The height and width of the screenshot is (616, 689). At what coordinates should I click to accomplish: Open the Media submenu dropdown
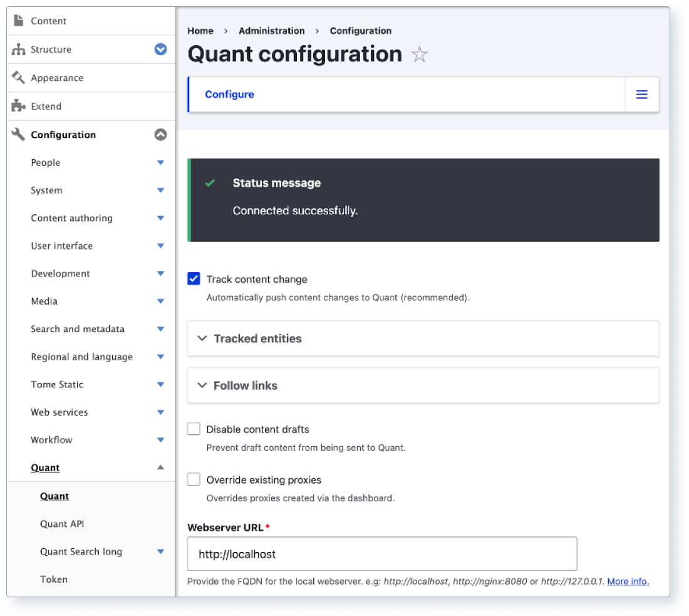click(161, 301)
